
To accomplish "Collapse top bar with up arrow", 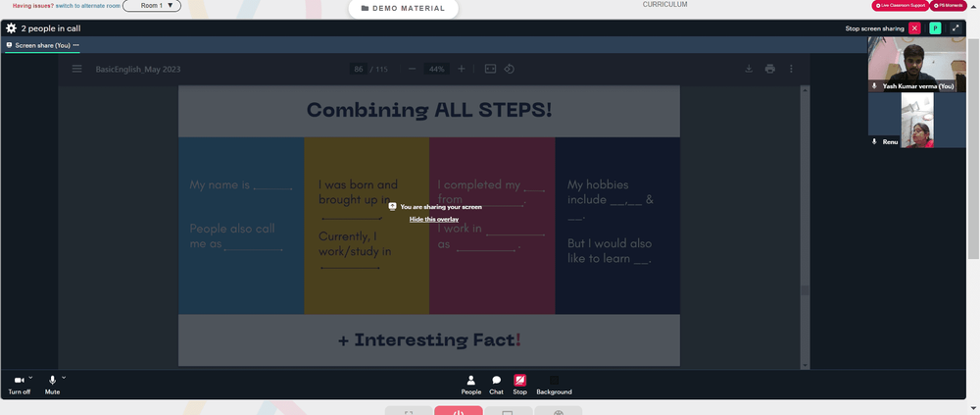I will (x=973, y=5).
